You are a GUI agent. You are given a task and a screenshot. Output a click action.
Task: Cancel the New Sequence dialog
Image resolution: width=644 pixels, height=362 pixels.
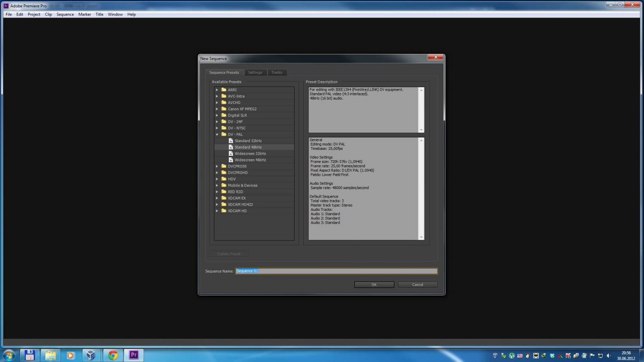(x=417, y=285)
